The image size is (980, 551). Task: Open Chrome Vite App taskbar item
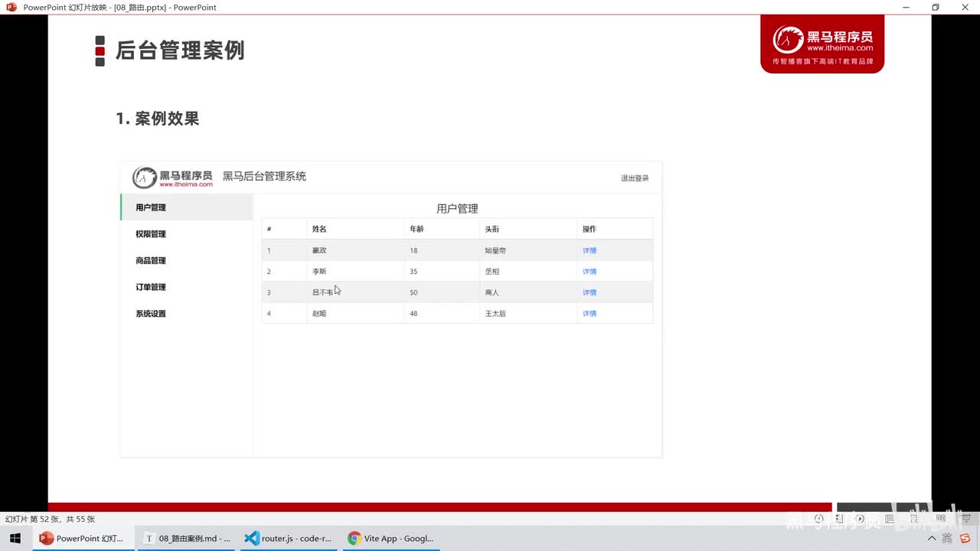point(390,539)
